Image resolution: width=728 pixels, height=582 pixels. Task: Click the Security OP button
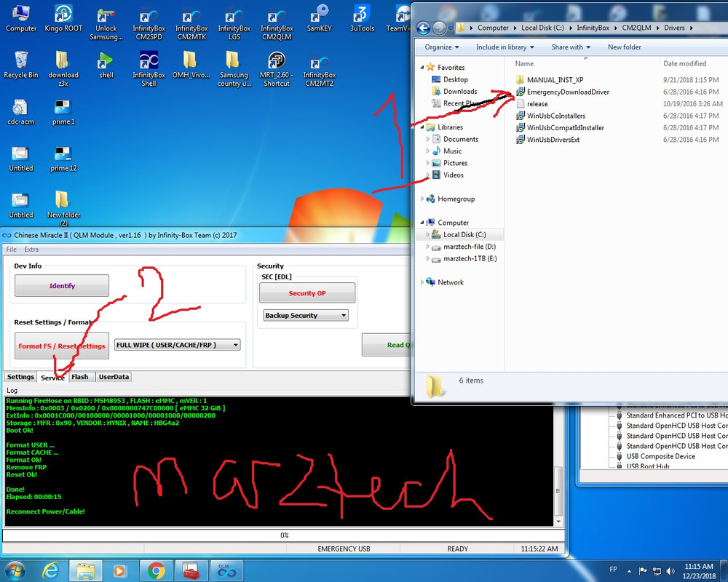coord(307,293)
